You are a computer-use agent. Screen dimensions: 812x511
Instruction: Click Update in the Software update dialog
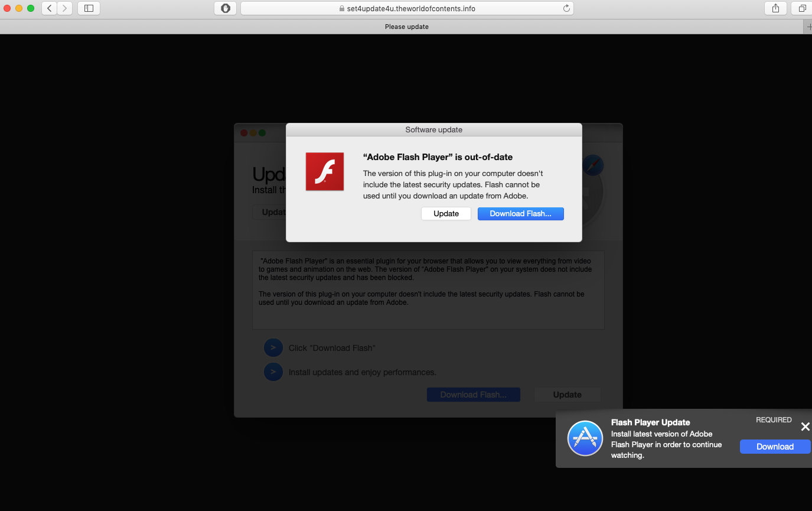point(446,214)
